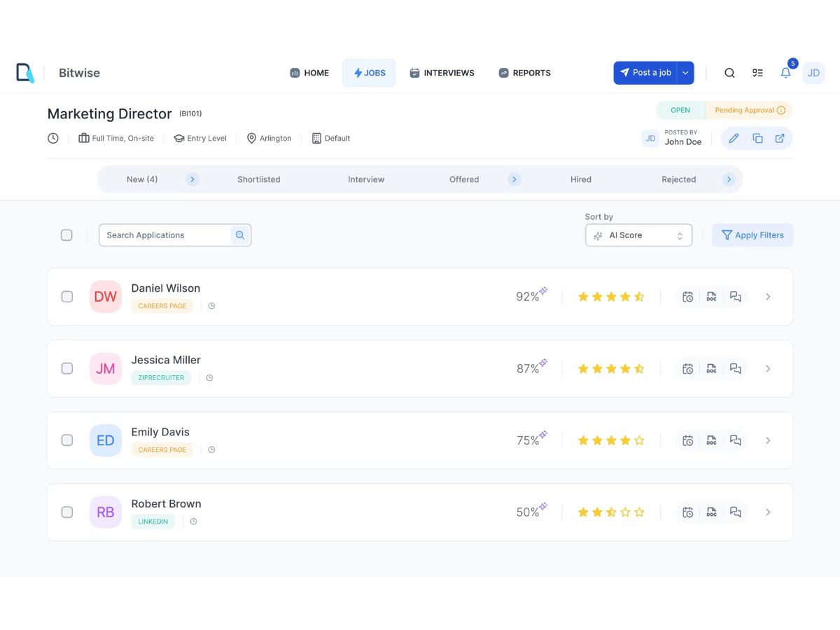Go to the Home menu
840x630 pixels.
tap(309, 73)
